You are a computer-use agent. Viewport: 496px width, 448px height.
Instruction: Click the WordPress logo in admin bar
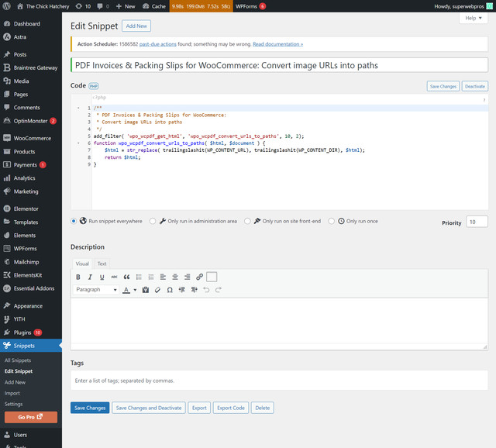pos(7,6)
